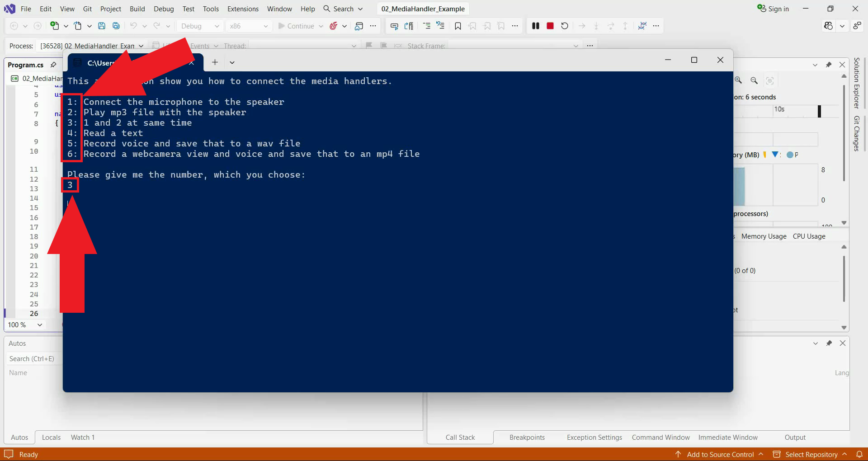Click the increase indent toolbar icon
This screenshot has width=868, height=461.
pyautogui.click(x=440, y=26)
